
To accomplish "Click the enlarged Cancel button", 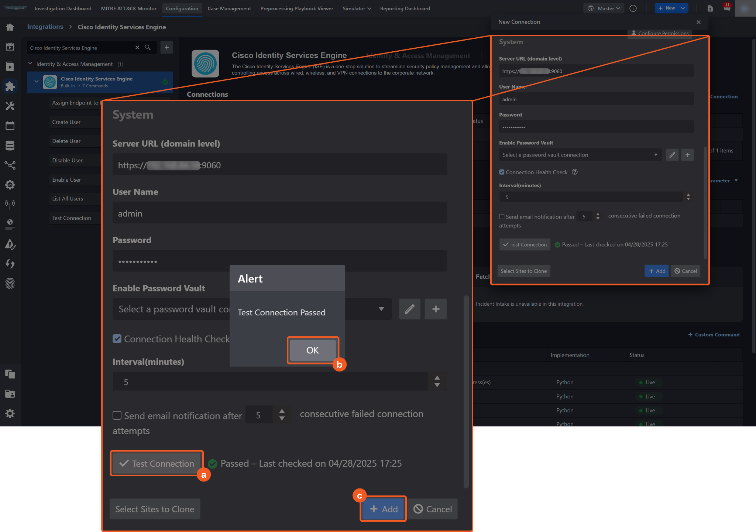I will 433,509.
